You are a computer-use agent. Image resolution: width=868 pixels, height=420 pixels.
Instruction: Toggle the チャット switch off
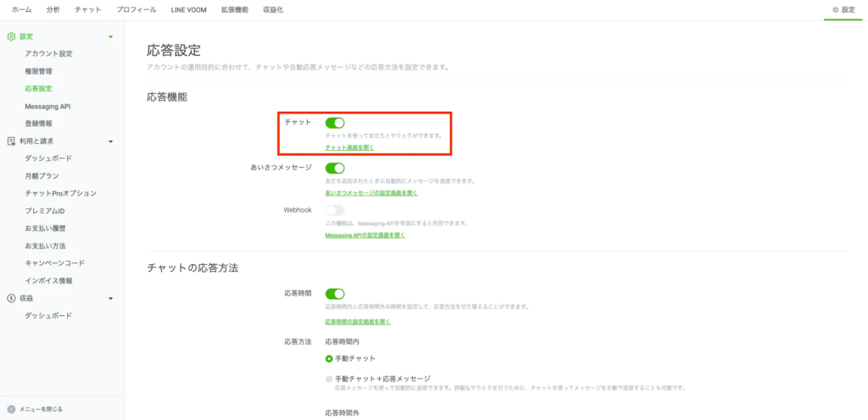(x=335, y=123)
